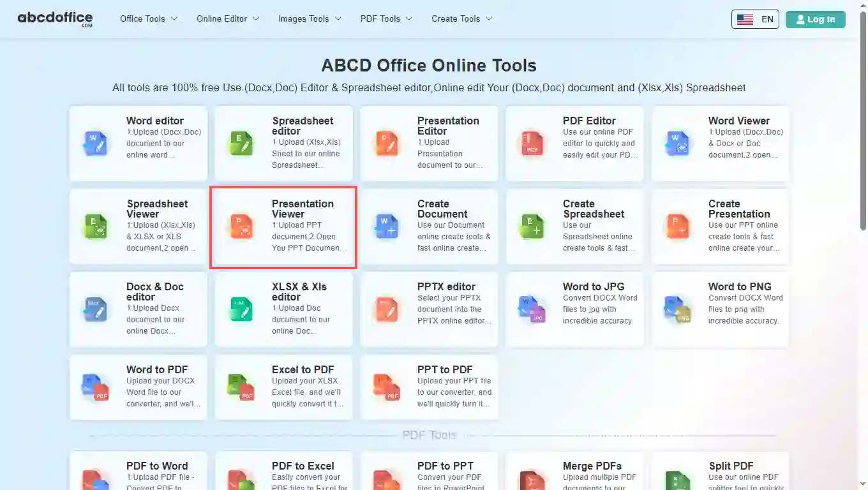This screenshot has width=868, height=490.
Task: Open the EN language selector
Action: 755,19
